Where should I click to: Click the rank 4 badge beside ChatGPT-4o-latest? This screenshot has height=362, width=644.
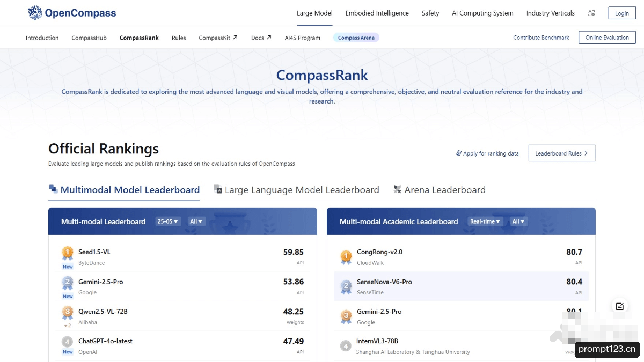tap(68, 342)
